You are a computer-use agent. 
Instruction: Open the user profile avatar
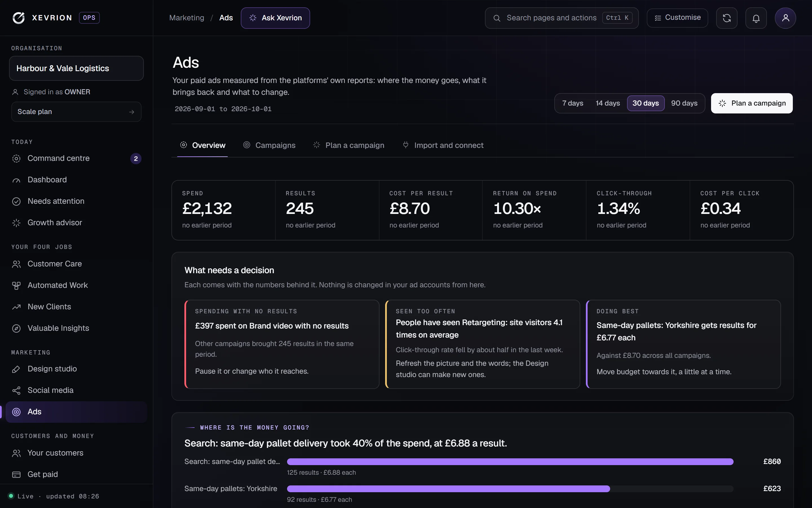[785, 18]
